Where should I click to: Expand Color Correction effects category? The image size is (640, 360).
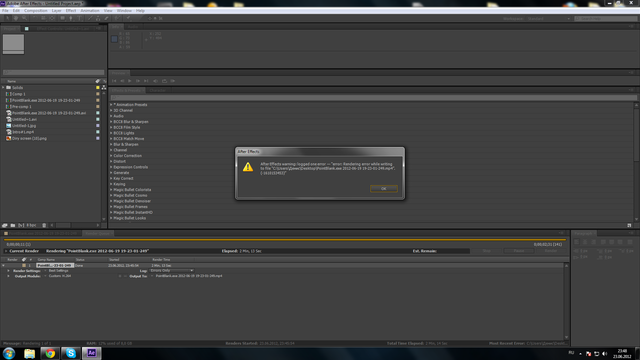click(x=111, y=156)
